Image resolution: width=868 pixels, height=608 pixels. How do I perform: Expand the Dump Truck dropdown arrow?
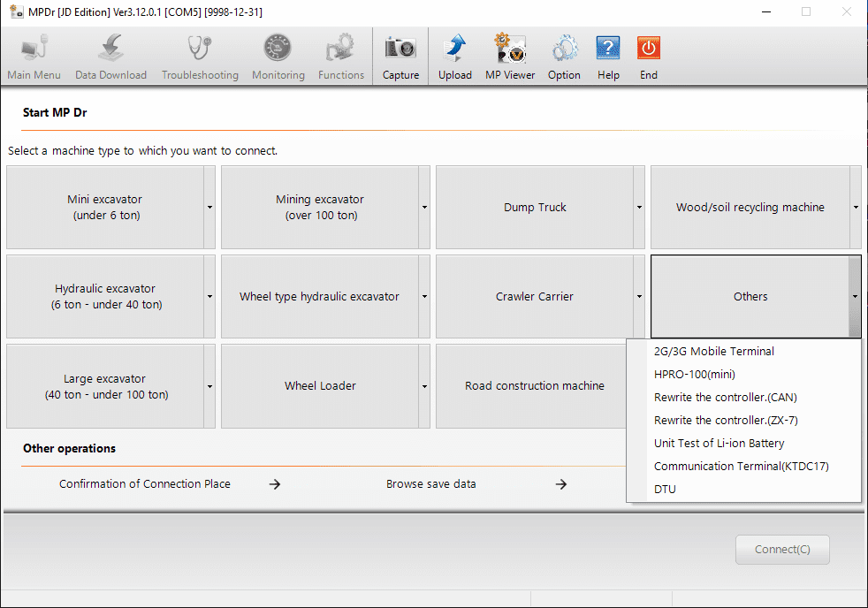click(x=639, y=208)
